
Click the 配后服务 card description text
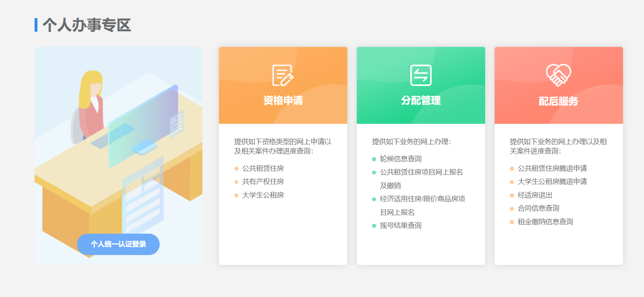(558, 146)
